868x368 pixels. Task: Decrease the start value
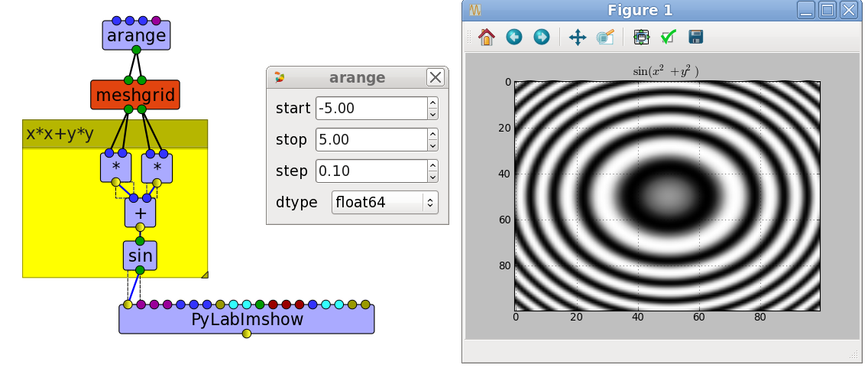pyautogui.click(x=433, y=114)
